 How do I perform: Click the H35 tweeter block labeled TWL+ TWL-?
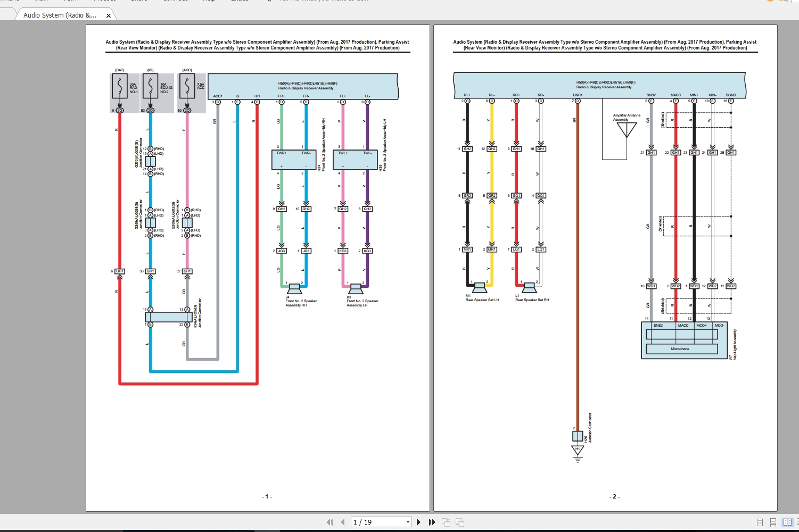(x=355, y=160)
